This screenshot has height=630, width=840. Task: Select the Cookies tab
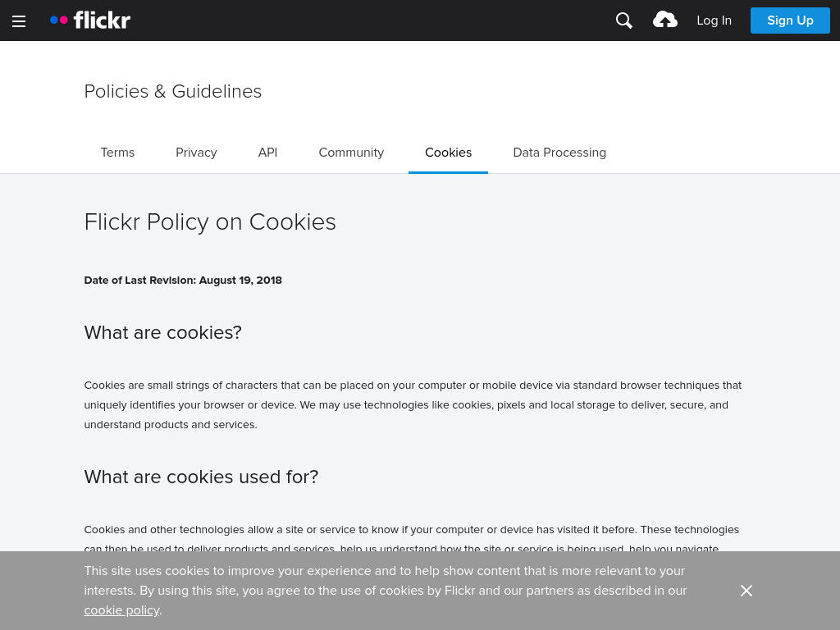448,153
